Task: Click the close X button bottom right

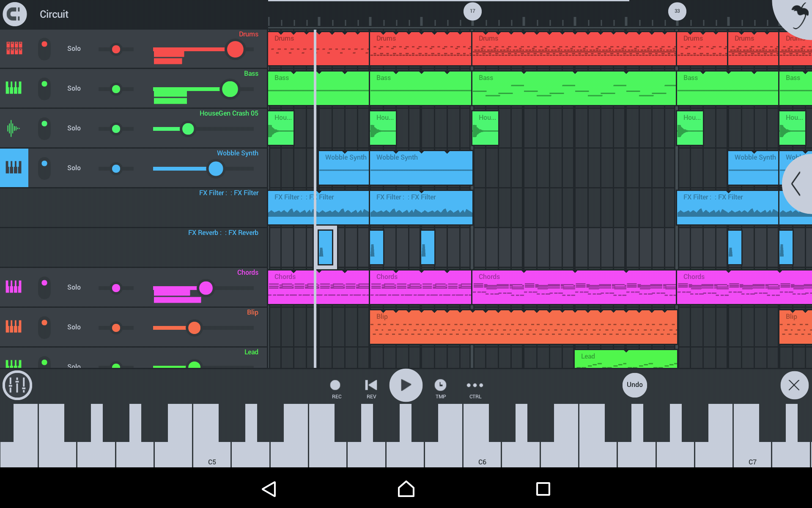Action: coord(794,385)
